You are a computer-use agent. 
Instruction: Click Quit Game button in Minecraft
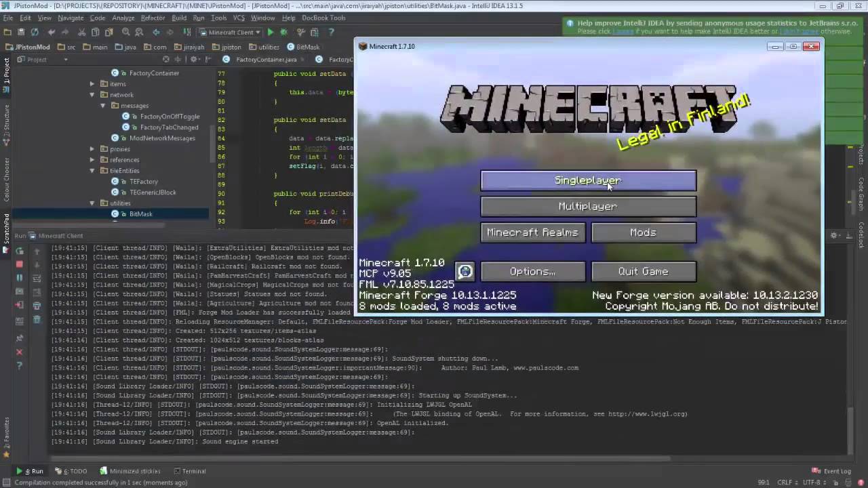pyautogui.click(x=644, y=271)
